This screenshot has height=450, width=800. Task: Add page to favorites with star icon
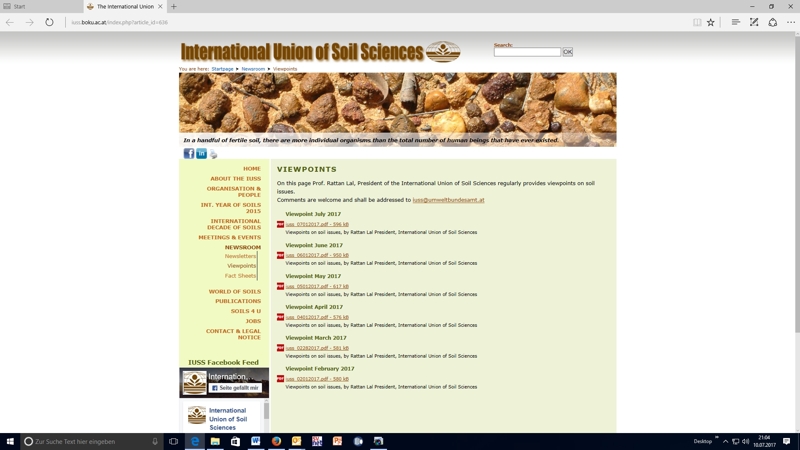click(711, 22)
